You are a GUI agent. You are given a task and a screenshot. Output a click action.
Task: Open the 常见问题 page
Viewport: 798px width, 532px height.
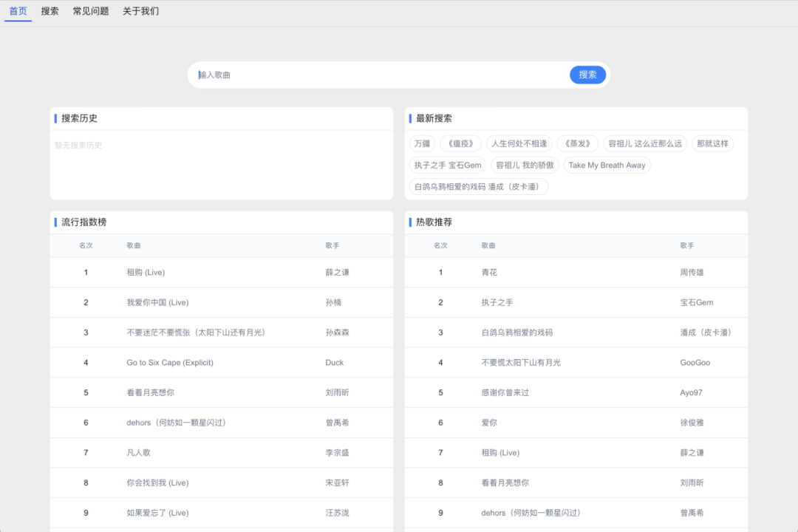(x=91, y=11)
